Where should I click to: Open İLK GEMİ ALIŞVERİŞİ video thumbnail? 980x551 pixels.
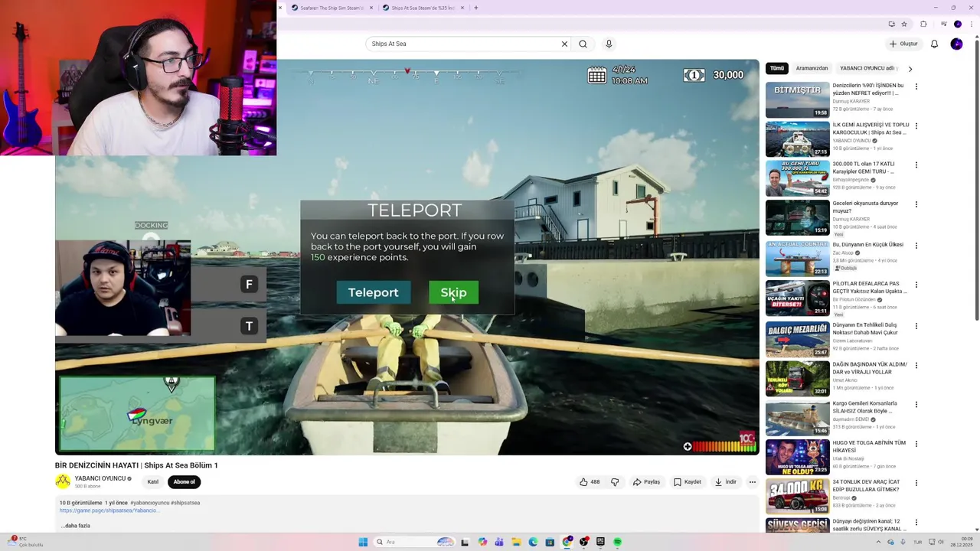pos(797,139)
